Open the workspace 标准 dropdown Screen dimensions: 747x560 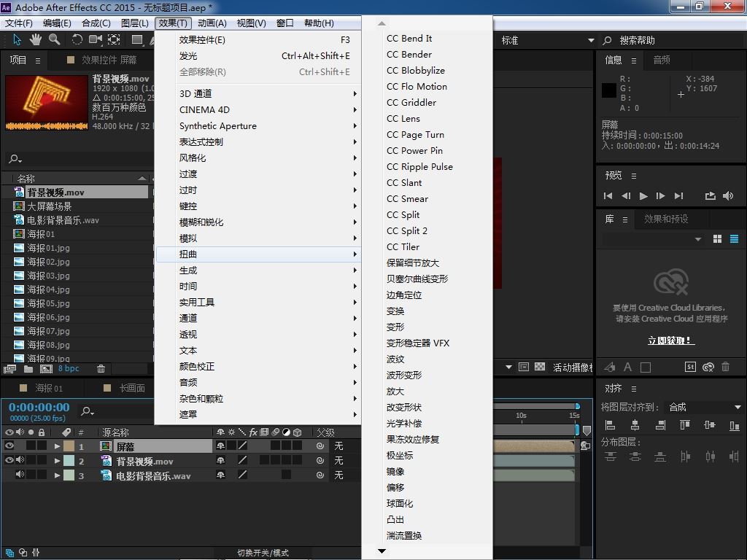click(x=547, y=41)
